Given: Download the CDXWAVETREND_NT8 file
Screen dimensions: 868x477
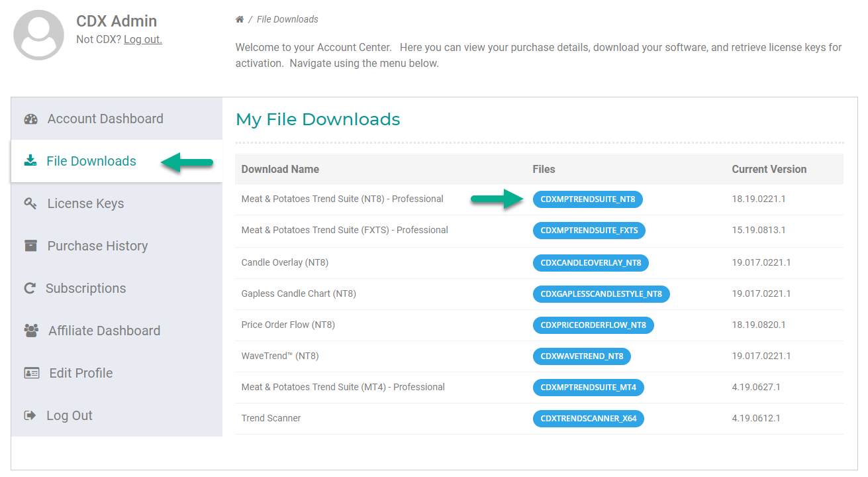Looking at the screenshot, I should [x=582, y=356].
